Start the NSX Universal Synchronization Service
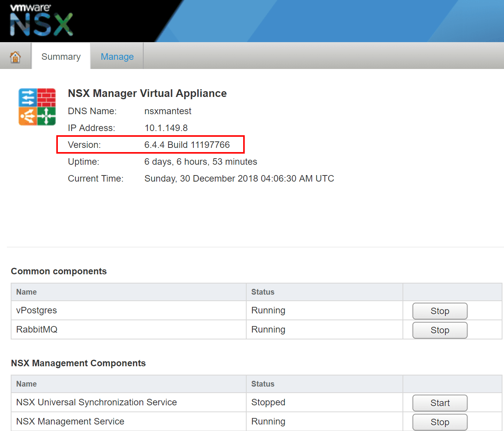The height and width of the screenshot is (431, 504). (x=440, y=403)
